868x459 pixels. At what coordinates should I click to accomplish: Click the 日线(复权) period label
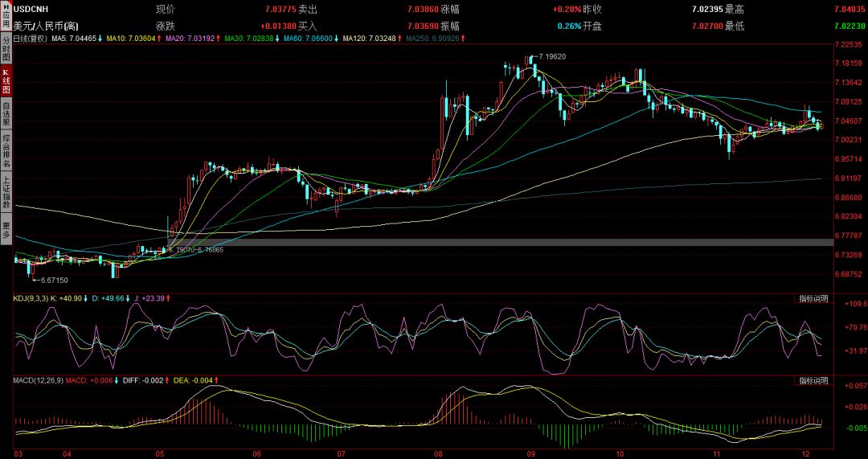click(x=31, y=39)
